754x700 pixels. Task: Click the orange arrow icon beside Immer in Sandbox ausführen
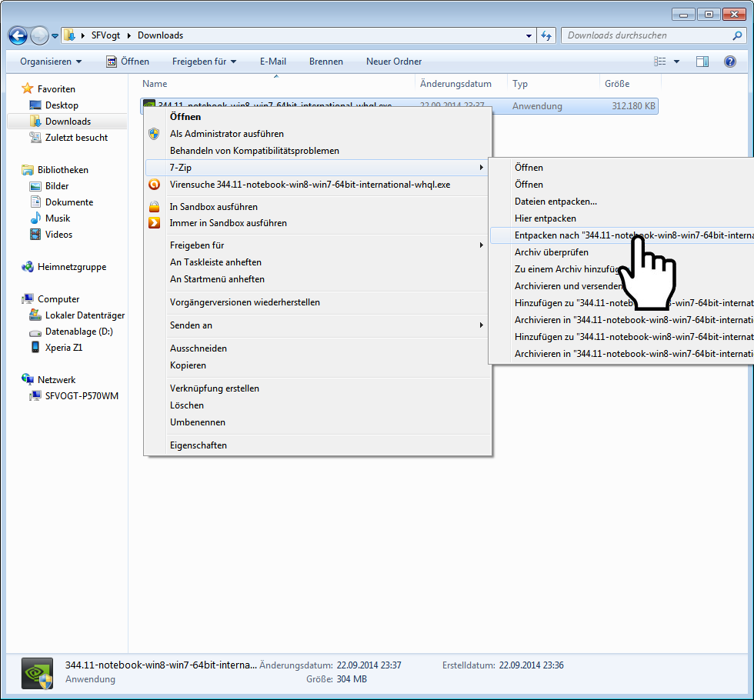tap(154, 223)
